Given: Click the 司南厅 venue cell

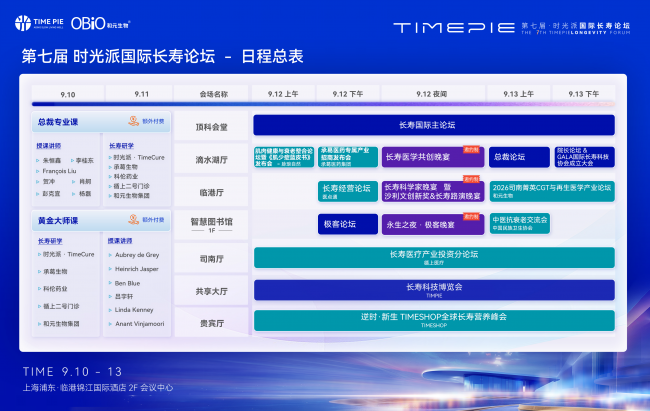Looking at the screenshot, I should coord(211,259).
